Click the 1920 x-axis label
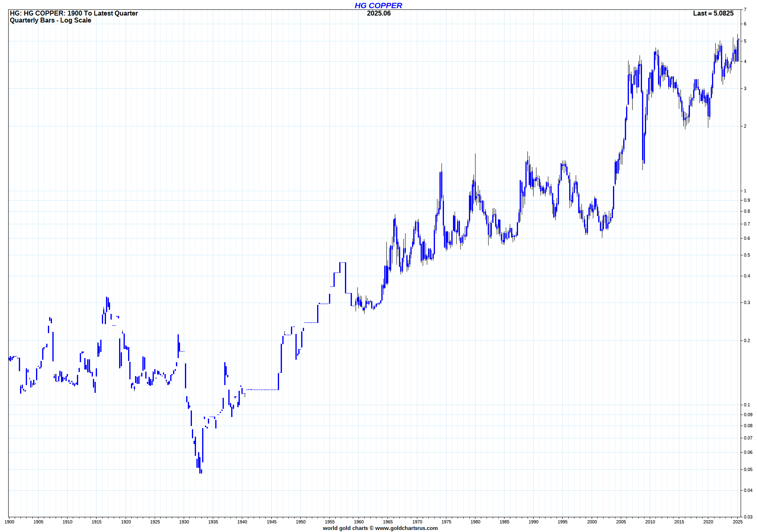The image size is (757, 532). coord(126,522)
